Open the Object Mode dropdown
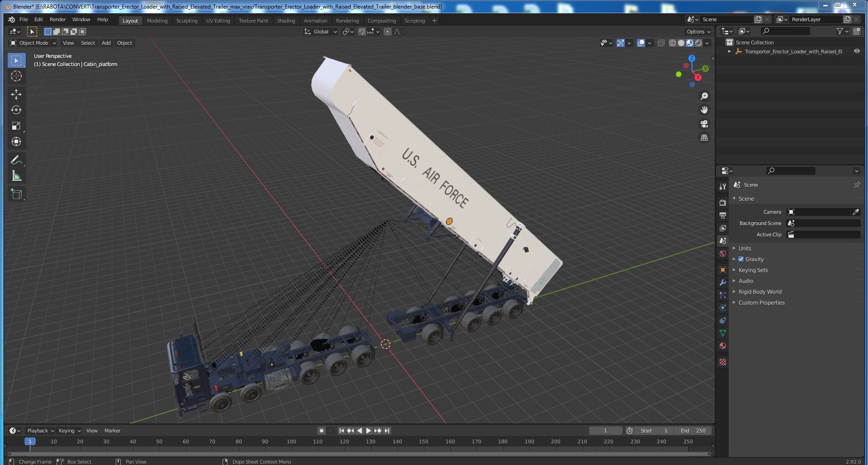The image size is (868, 465). click(x=33, y=43)
